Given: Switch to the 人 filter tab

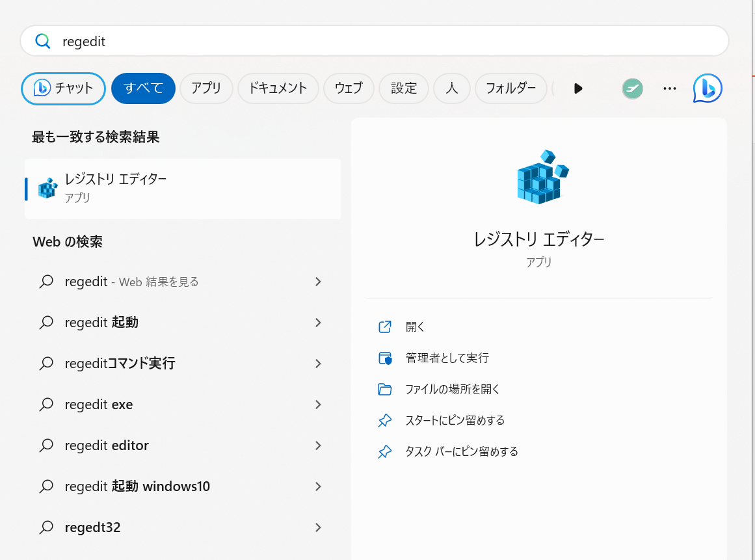Looking at the screenshot, I should 452,88.
